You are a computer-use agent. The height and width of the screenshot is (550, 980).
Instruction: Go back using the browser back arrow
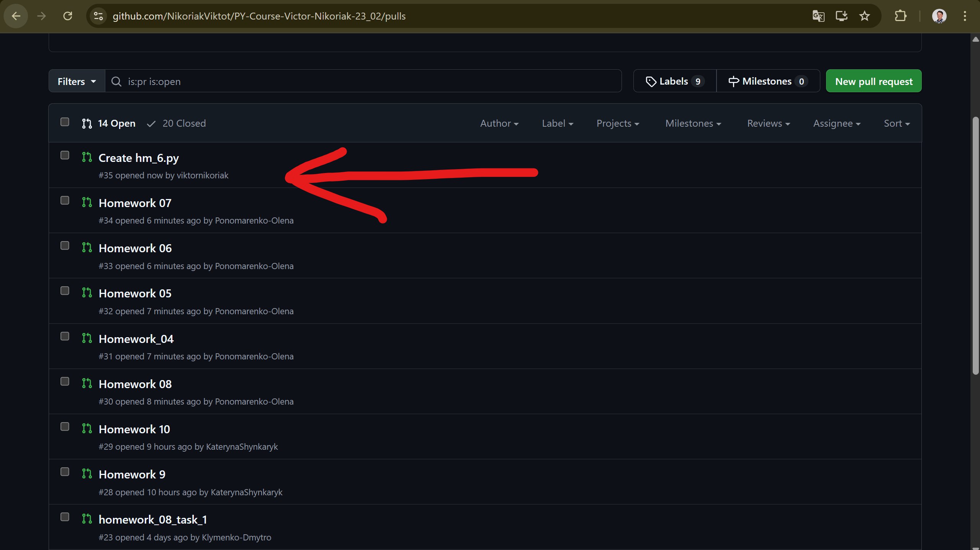click(x=16, y=16)
